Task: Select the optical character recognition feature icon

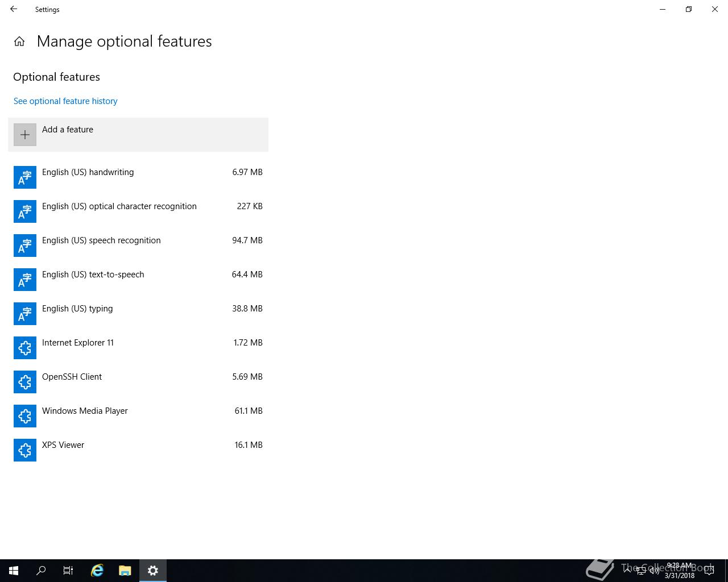Action: point(25,211)
